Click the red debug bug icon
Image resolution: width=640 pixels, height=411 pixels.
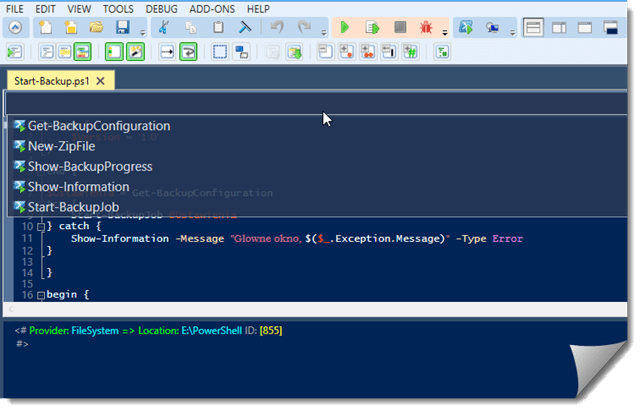[x=425, y=28]
